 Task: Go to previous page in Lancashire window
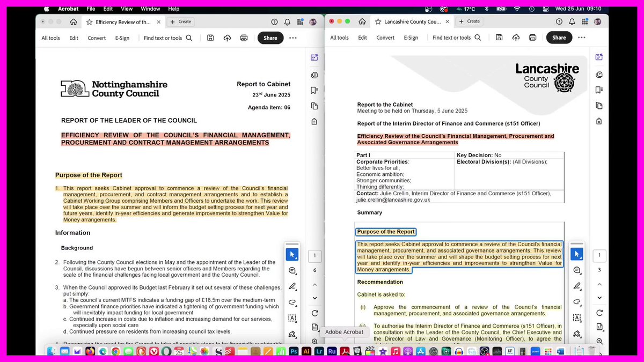599,284
